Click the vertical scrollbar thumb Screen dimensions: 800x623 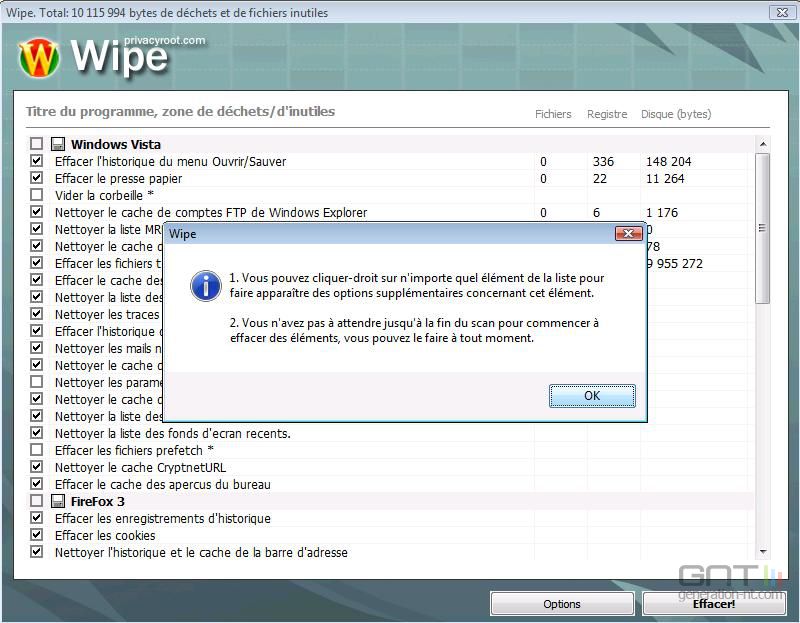point(762,228)
